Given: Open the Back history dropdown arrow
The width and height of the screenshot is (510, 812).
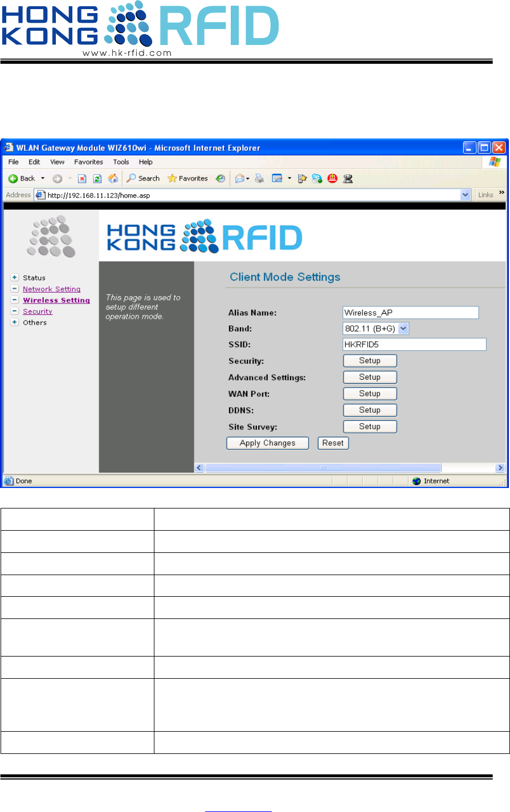Looking at the screenshot, I should [42, 178].
